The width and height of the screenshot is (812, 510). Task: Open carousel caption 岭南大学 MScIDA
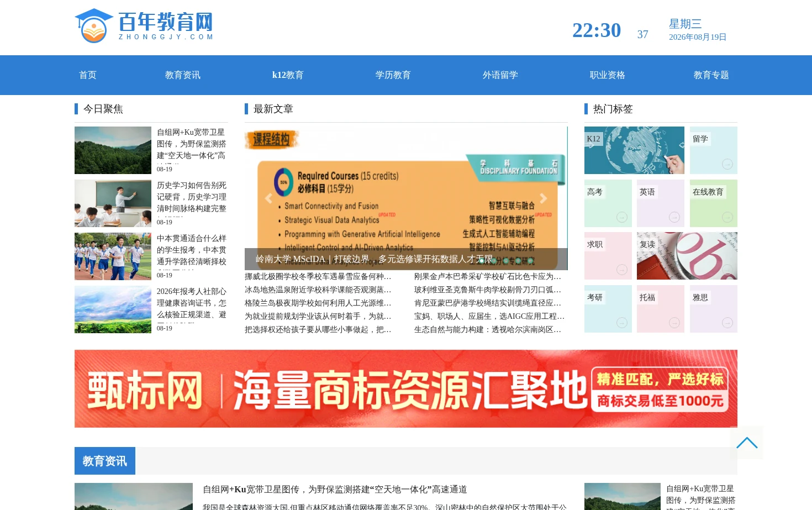click(x=373, y=259)
